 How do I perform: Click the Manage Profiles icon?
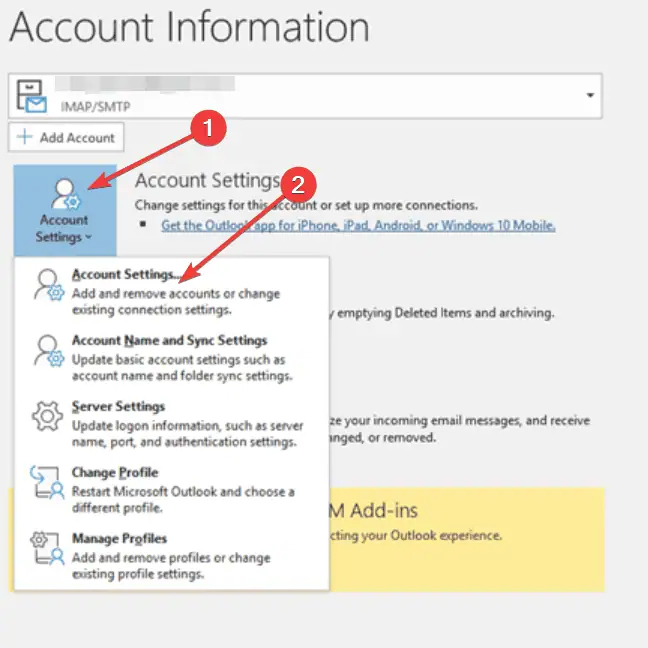[47, 548]
